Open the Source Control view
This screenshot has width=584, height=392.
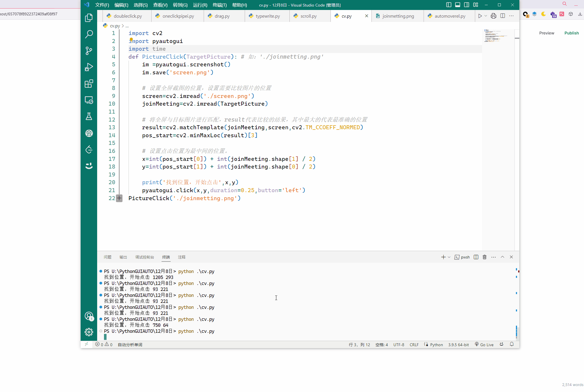tap(89, 51)
